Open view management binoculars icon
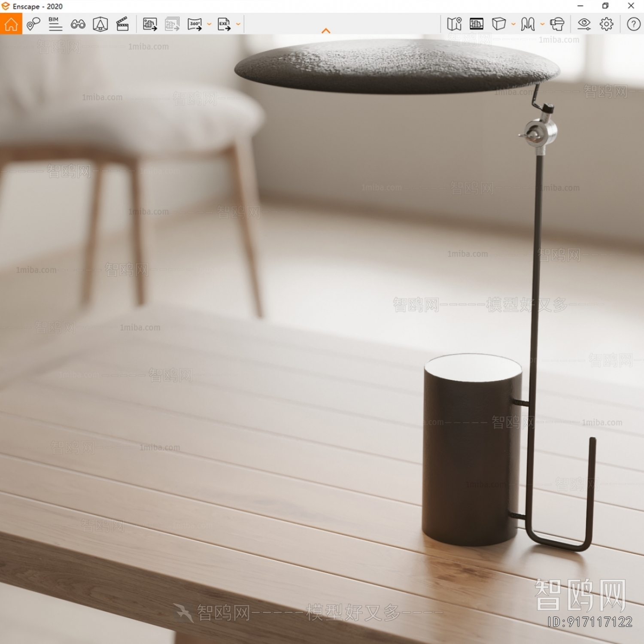644x644 pixels. point(78,24)
